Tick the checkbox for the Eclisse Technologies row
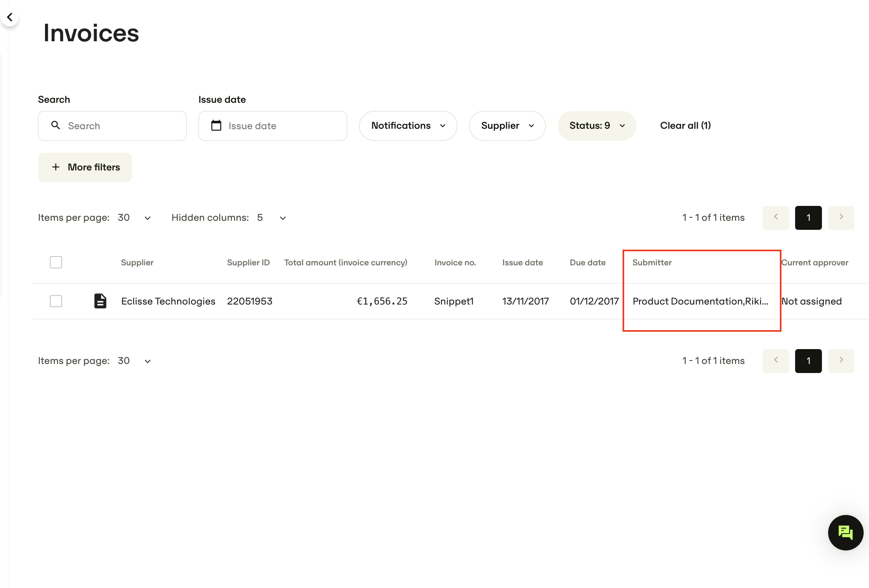The image size is (869, 588). click(56, 301)
